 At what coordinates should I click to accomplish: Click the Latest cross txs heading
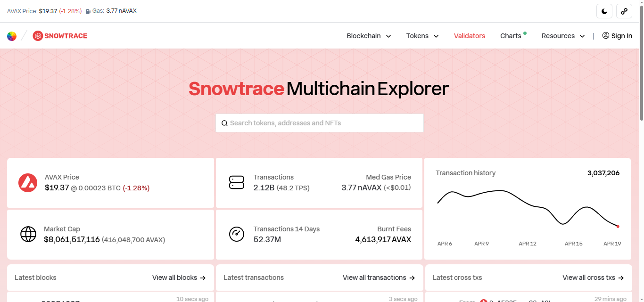click(x=457, y=278)
